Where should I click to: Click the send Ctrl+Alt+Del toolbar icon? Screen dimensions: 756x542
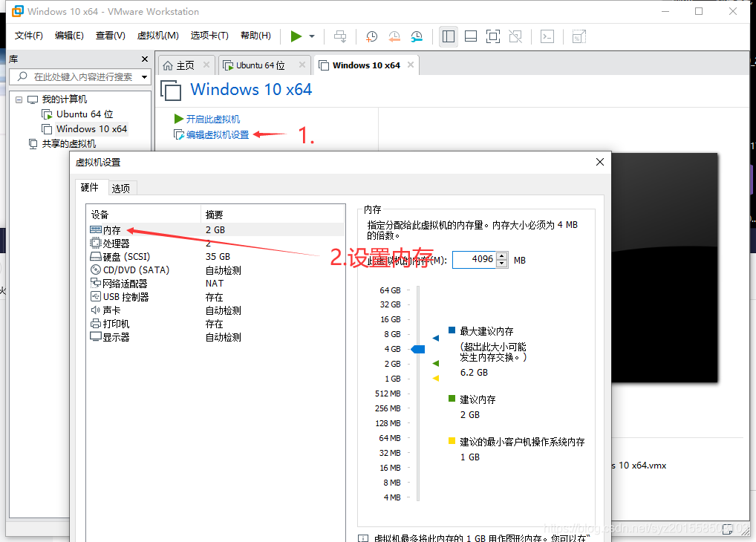[340, 36]
